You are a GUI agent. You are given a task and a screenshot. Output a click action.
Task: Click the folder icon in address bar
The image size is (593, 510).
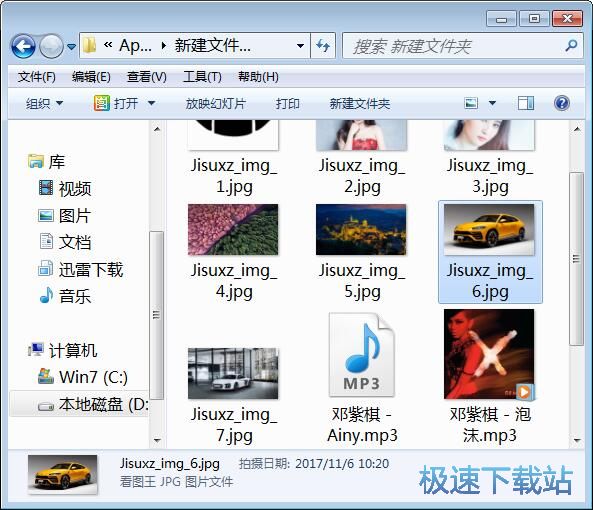[89, 46]
